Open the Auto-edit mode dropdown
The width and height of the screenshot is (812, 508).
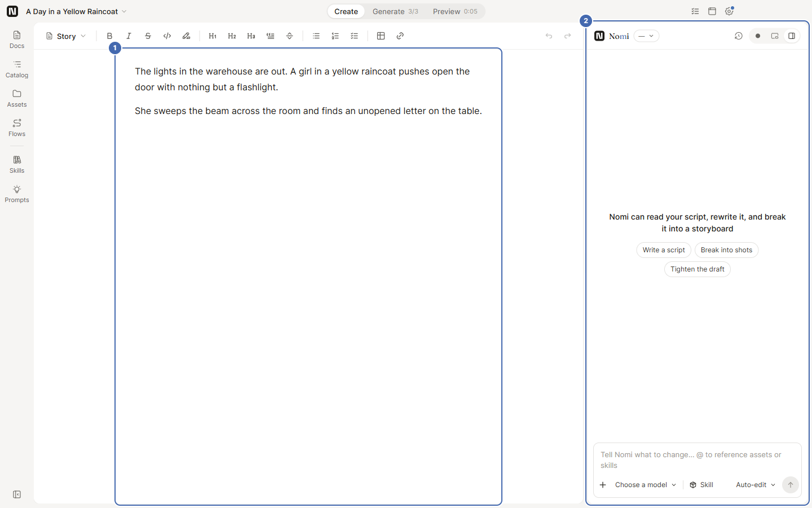756,485
